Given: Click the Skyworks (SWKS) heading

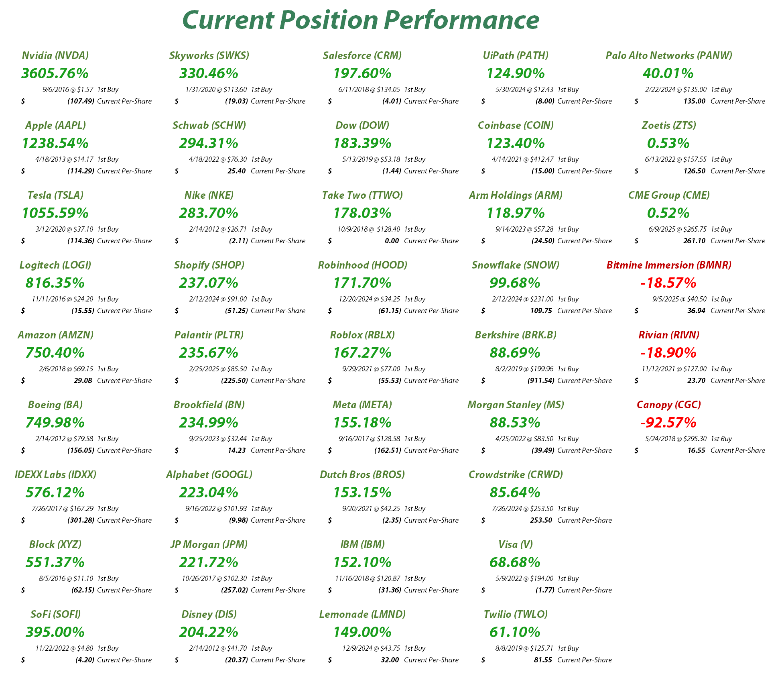Looking at the screenshot, I should click(209, 55).
